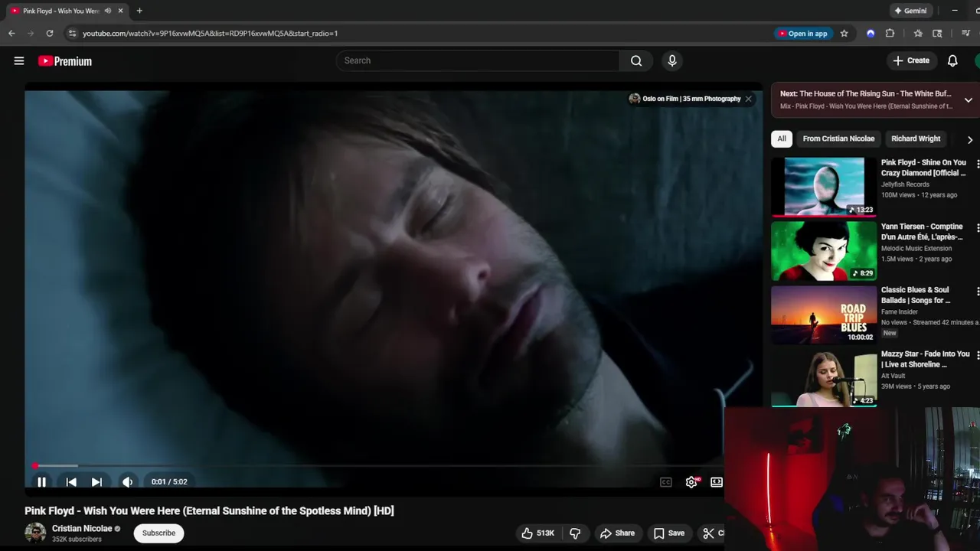Open the extensions puzzle icon
980x551 pixels.
890,34
